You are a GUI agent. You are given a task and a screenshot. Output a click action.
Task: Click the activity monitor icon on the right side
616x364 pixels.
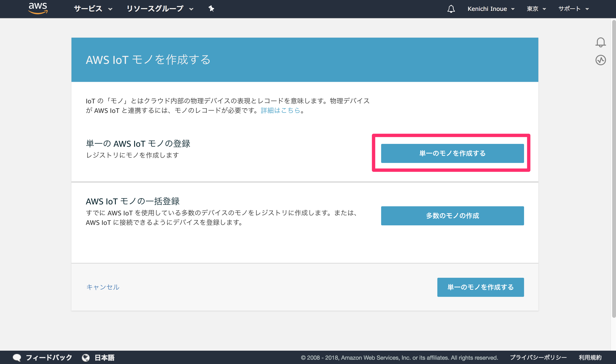pyautogui.click(x=601, y=60)
